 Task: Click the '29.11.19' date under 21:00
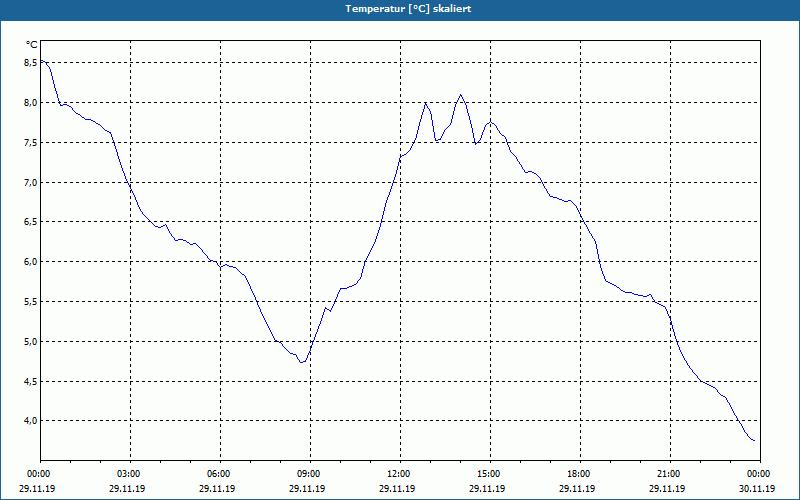coord(667,488)
